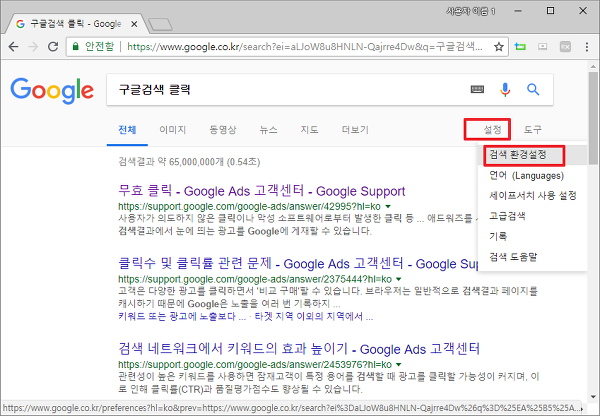Click the Google logo
The height and width of the screenshot is (416, 600).
(52, 90)
